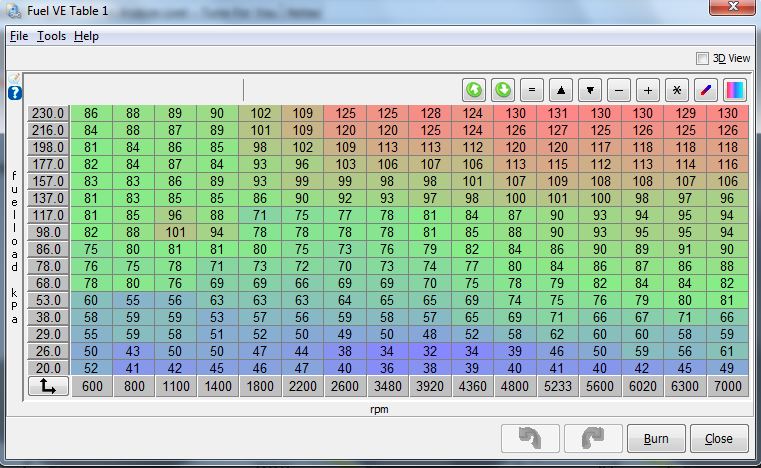
Task: Select cell 116 at 177.0 kPa, 7000 rpm
Action: (x=728, y=164)
